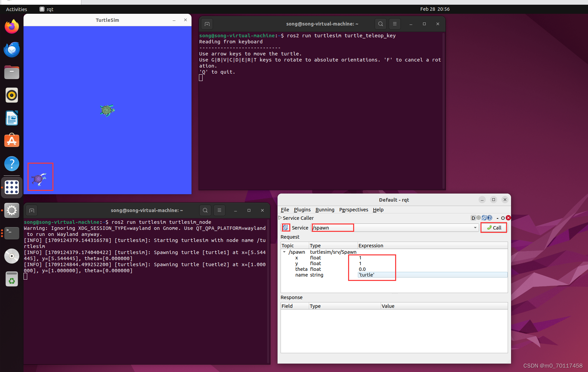The image size is (588, 372).
Task: Open Service Caller settings via the gear icon
Action: 478,218
